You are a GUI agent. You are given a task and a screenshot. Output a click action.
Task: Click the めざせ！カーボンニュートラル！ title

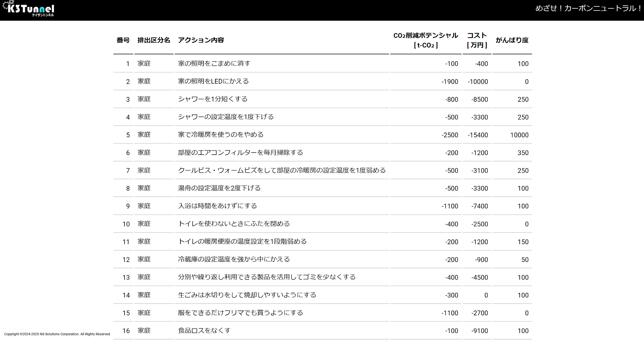588,9
